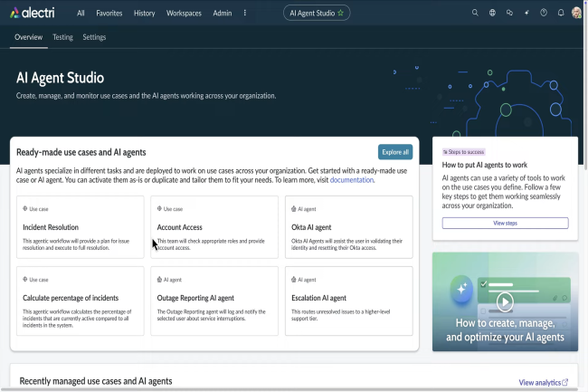
Task: Click the Alectri logo
Action: pyautogui.click(x=33, y=14)
